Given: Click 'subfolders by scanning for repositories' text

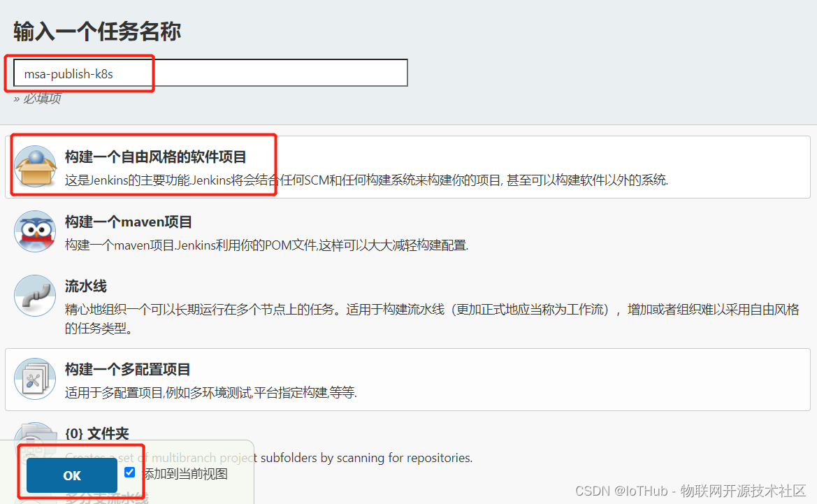Looking at the screenshot, I should click(x=366, y=458).
